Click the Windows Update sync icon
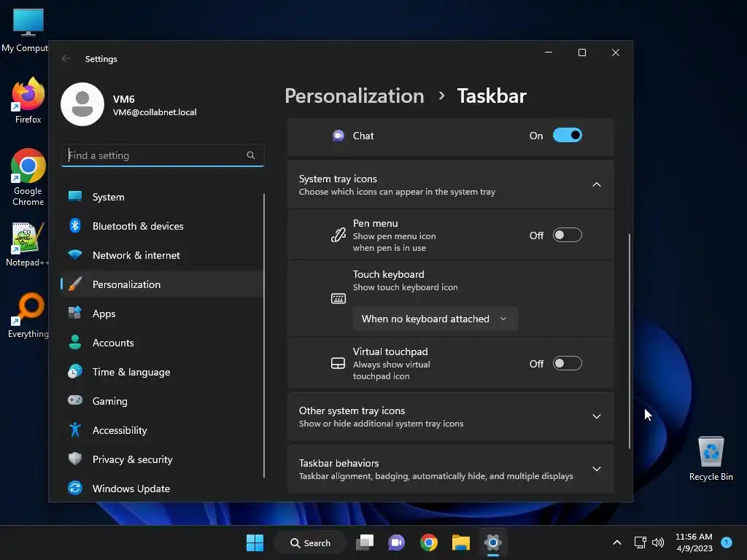This screenshot has height=560, width=747. tap(75, 488)
